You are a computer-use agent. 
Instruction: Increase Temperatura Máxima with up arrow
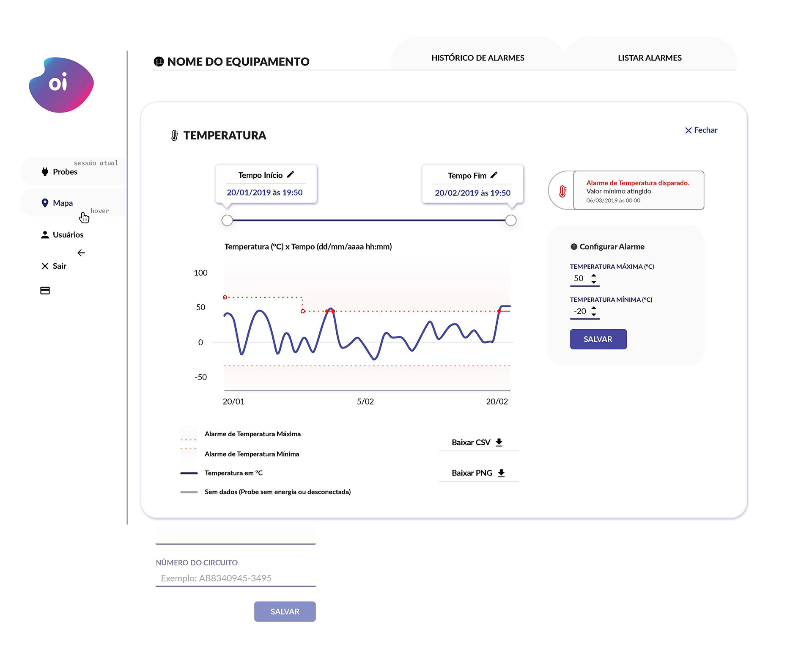tap(594, 275)
